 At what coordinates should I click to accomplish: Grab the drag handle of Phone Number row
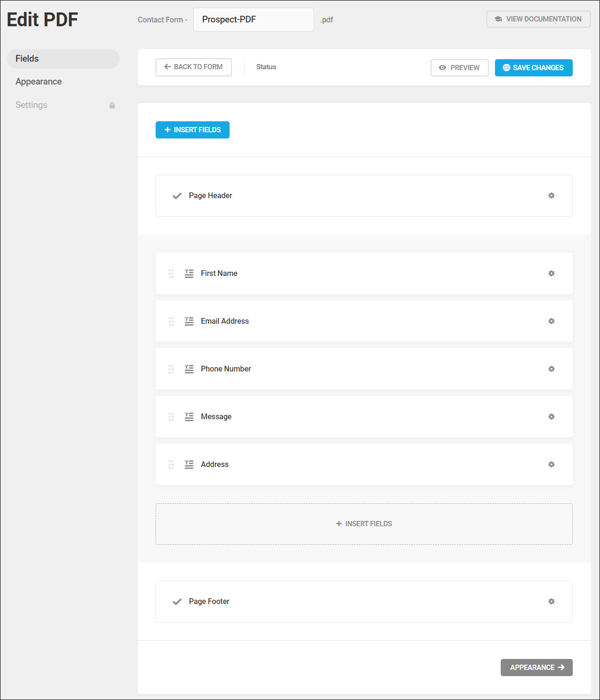(171, 369)
